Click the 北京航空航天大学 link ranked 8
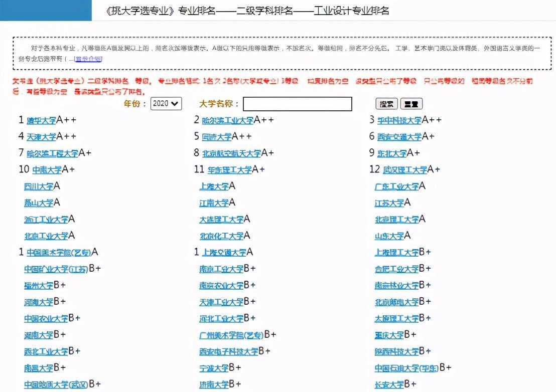Image resolution: width=556 pixels, height=392 pixels. (x=231, y=153)
